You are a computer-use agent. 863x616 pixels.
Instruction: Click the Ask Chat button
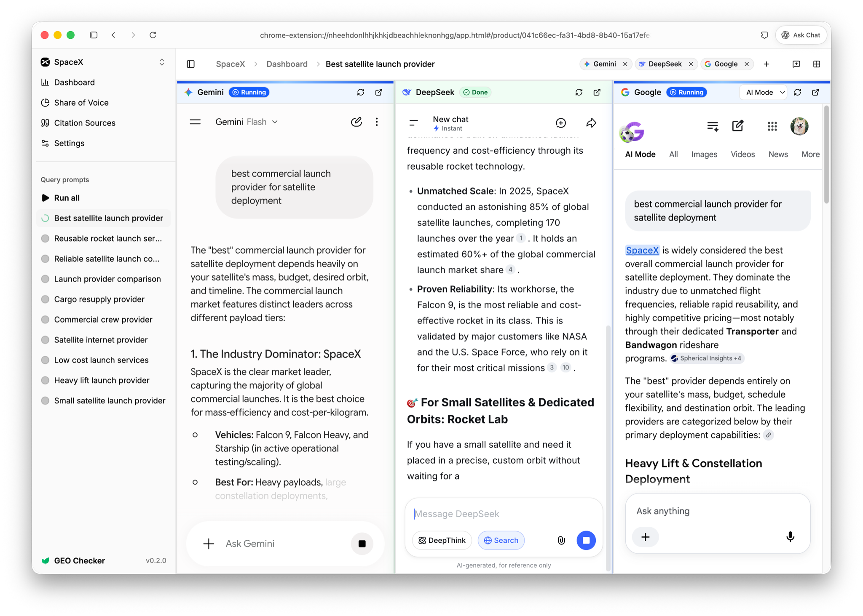pyautogui.click(x=801, y=35)
